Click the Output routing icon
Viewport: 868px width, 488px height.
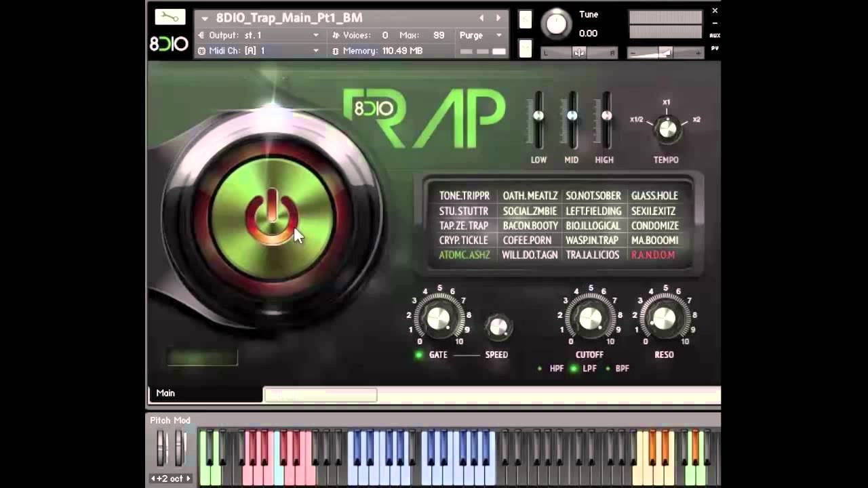tap(201, 35)
